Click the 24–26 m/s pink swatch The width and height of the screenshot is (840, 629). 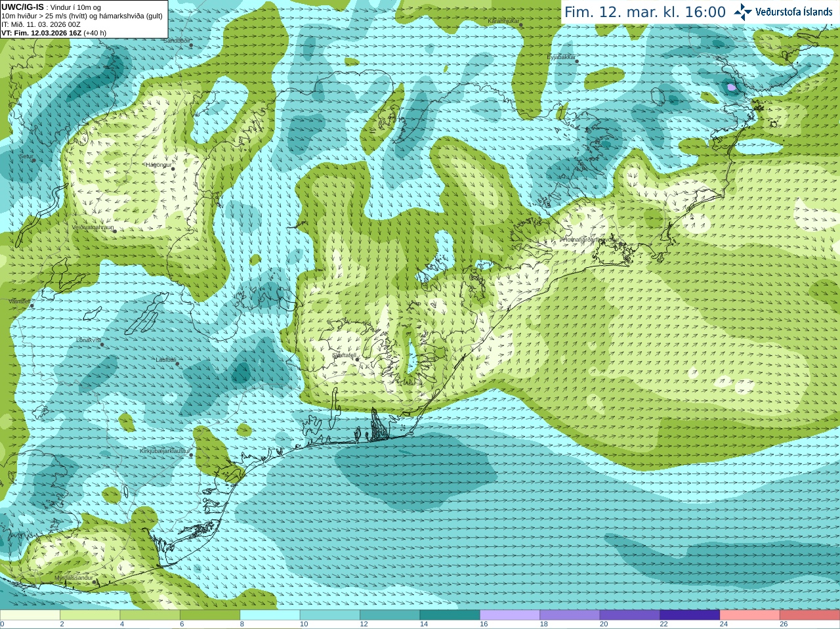750,615
